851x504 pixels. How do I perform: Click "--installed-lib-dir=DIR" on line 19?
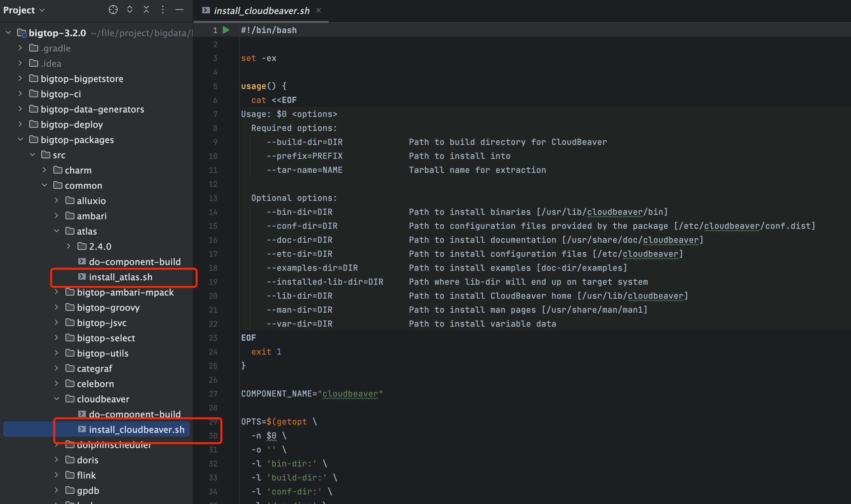(325, 282)
